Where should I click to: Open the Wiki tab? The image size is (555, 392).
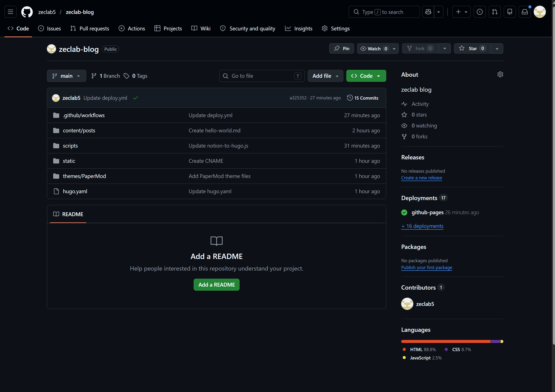point(201,28)
